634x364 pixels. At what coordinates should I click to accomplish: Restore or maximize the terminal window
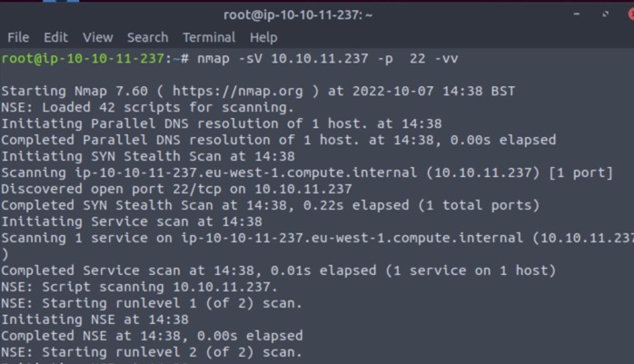pos(605,15)
